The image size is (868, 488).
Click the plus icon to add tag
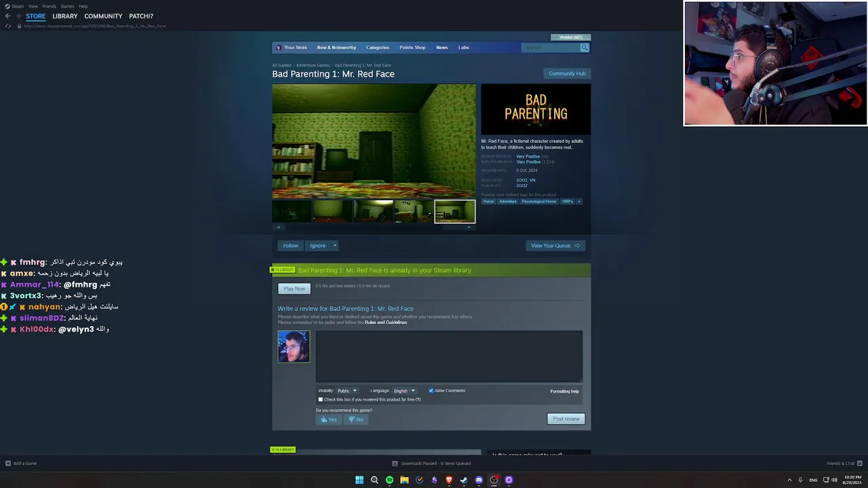click(x=578, y=201)
